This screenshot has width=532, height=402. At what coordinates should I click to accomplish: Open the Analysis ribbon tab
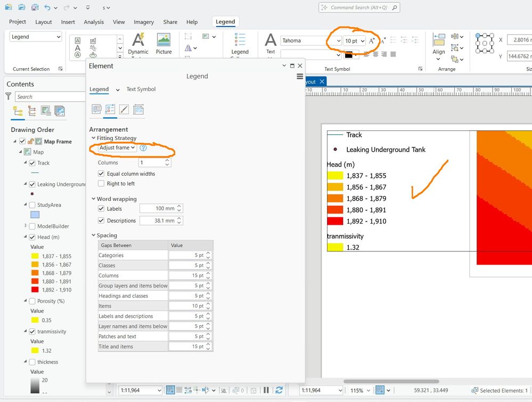94,22
